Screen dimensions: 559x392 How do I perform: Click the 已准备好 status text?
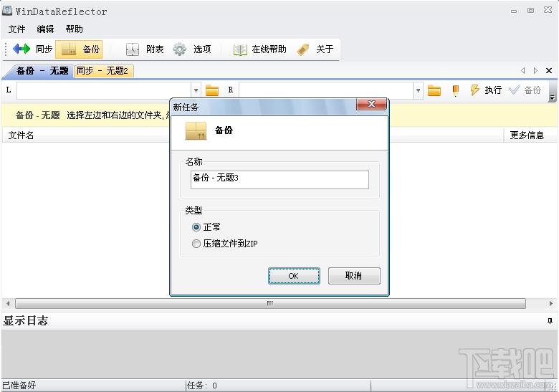point(19,386)
